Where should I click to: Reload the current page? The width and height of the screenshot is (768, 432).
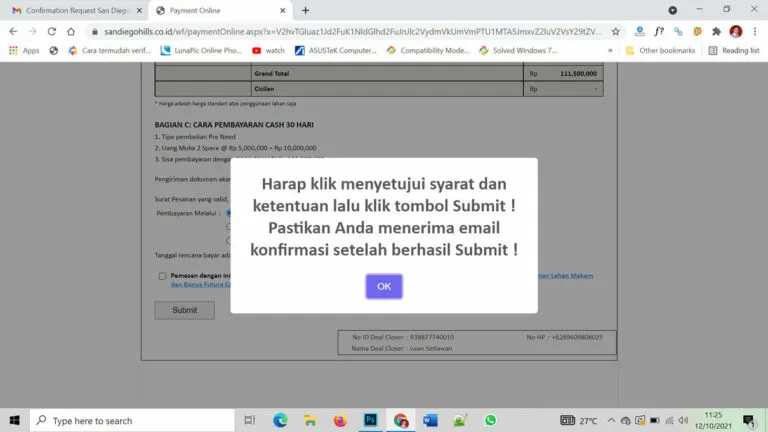[x=52, y=31]
